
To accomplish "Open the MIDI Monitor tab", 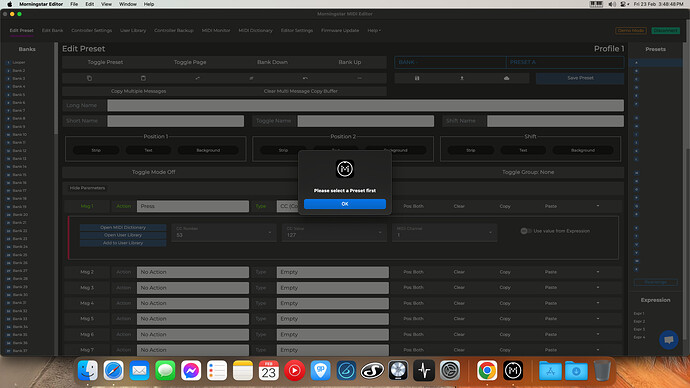I will 216,30.
